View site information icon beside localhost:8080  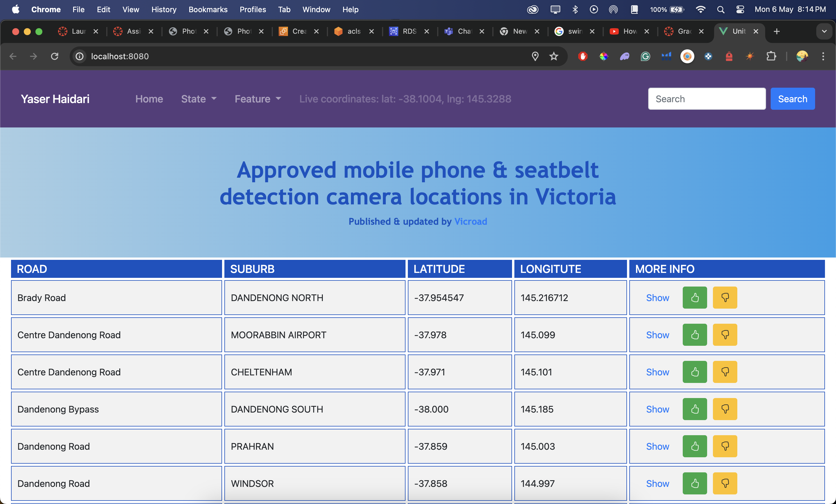(80, 56)
